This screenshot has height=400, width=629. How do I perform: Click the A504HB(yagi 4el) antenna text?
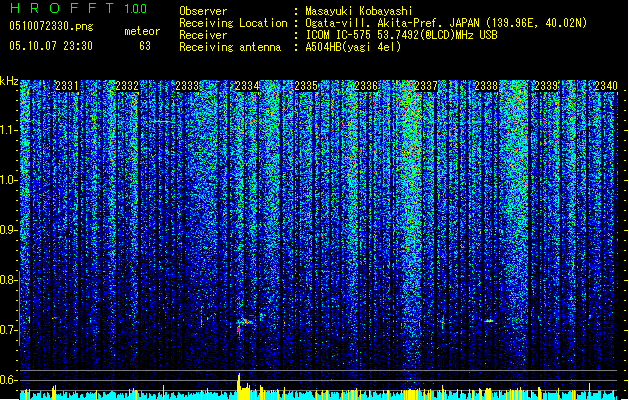click(353, 47)
